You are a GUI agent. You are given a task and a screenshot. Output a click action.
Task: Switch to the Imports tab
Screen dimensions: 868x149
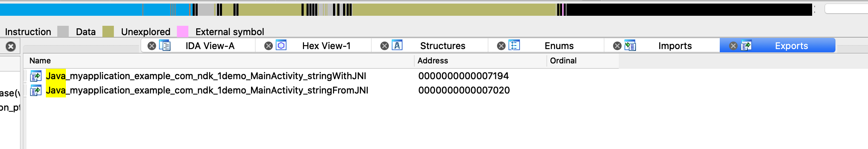[675, 46]
